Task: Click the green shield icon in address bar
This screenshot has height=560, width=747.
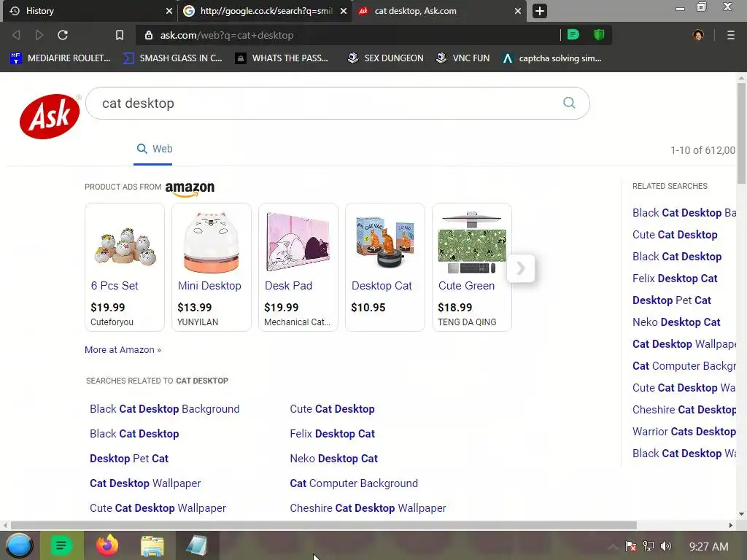Action: (599, 35)
